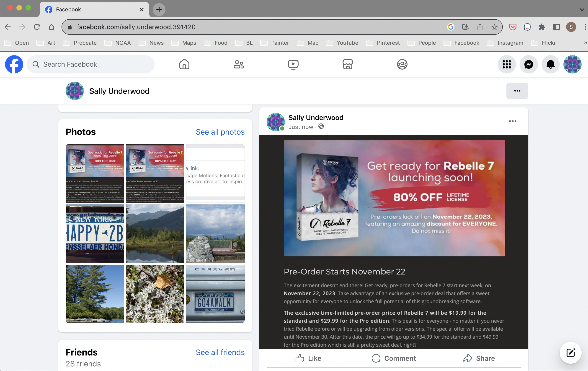Click the Just now timestamp
The height and width of the screenshot is (371, 588).
pyautogui.click(x=301, y=127)
